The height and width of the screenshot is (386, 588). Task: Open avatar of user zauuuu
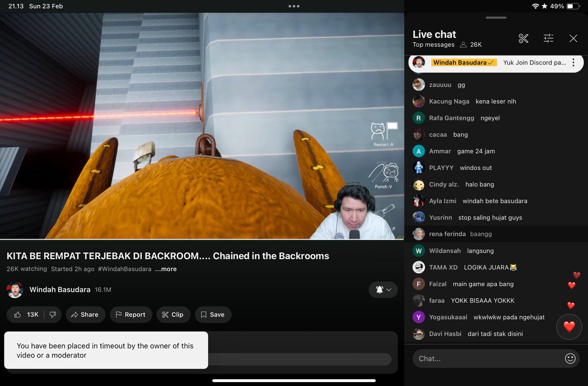click(418, 85)
